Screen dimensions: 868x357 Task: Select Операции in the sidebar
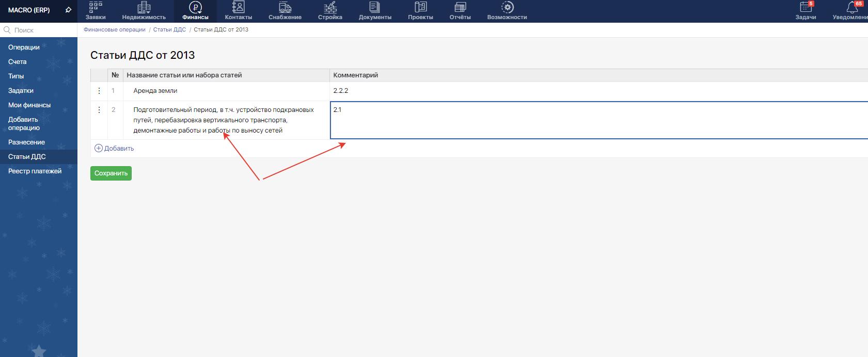pyautogui.click(x=24, y=47)
